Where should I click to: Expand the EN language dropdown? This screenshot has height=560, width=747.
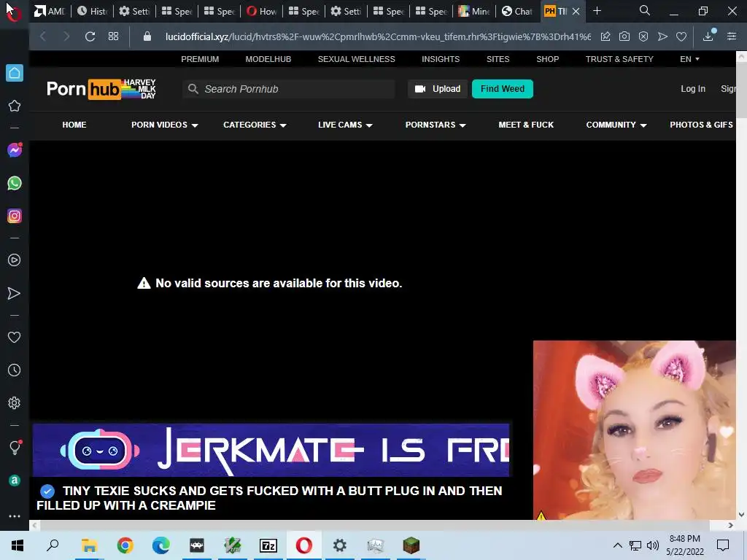(689, 59)
